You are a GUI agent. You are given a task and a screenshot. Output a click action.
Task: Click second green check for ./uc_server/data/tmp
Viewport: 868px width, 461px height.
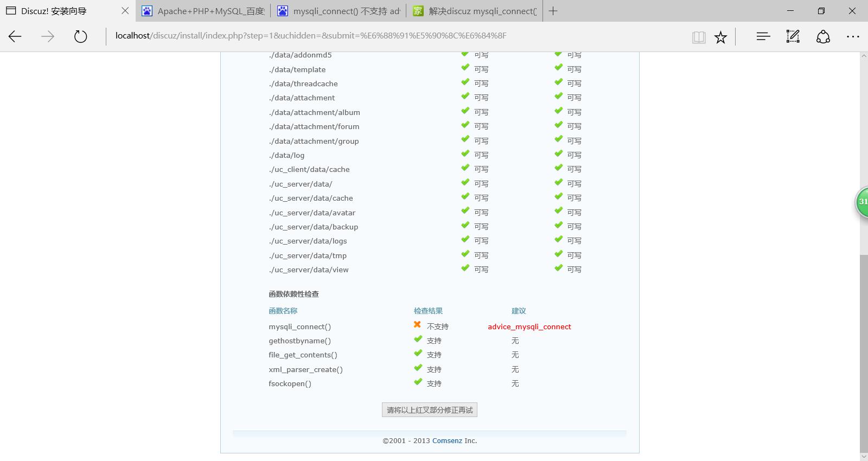point(558,253)
